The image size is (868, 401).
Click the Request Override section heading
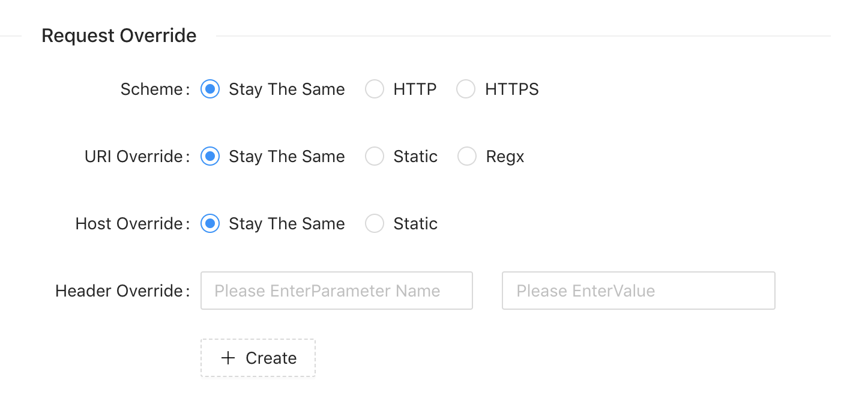coord(119,36)
